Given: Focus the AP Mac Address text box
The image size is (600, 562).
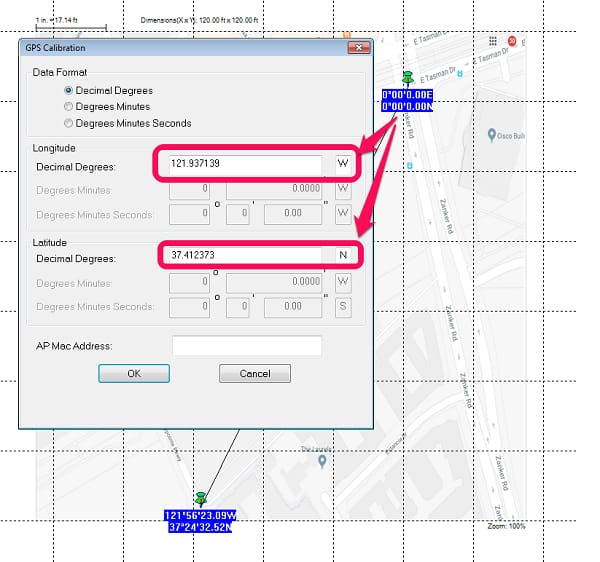Looking at the screenshot, I should tap(247, 346).
